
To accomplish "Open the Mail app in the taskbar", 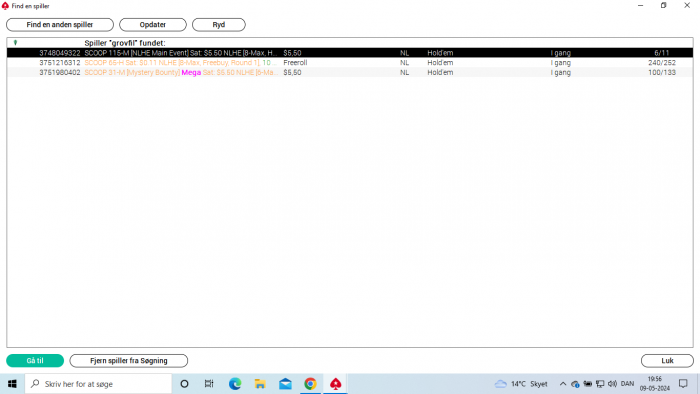I will coord(285,384).
